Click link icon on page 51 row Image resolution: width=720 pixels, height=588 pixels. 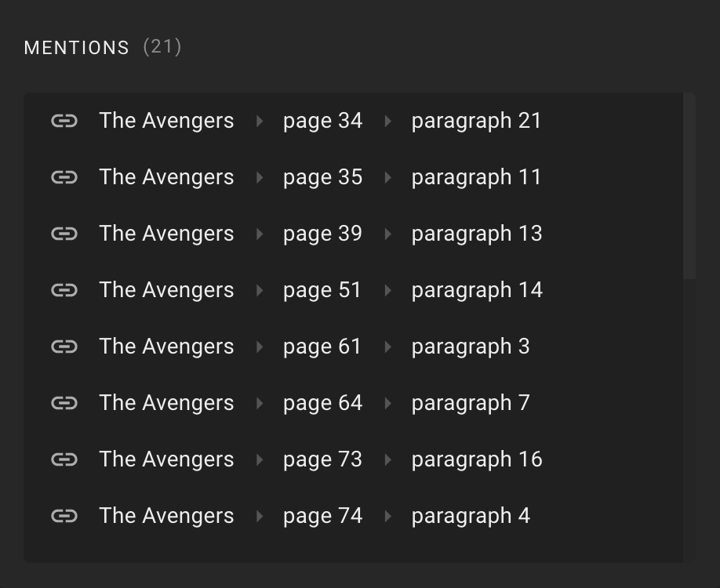pyautogui.click(x=64, y=290)
